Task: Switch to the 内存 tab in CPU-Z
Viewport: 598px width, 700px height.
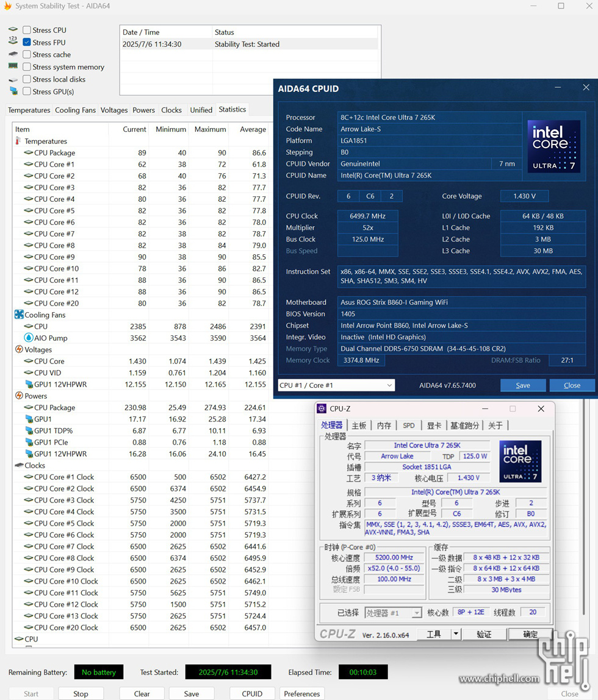Action: (384, 426)
